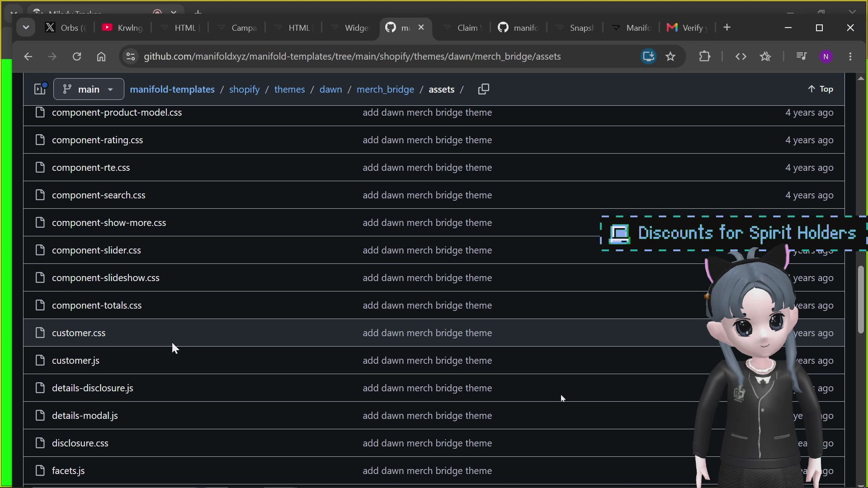Reload the current GitHub page
Viewport: 868px width, 488px height.
77,56
